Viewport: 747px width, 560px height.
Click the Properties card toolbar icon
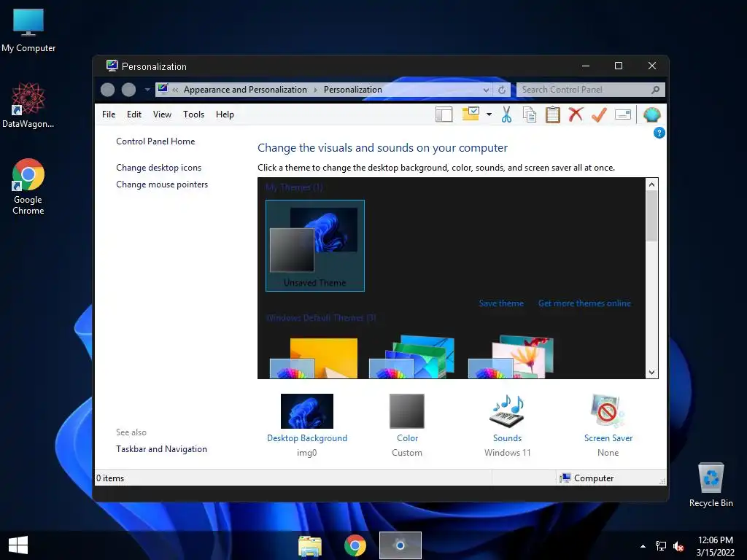[x=623, y=114]
